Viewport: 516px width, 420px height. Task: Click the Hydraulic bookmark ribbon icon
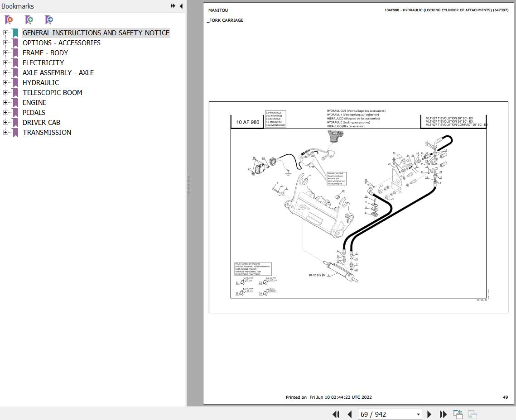(15, 83)
